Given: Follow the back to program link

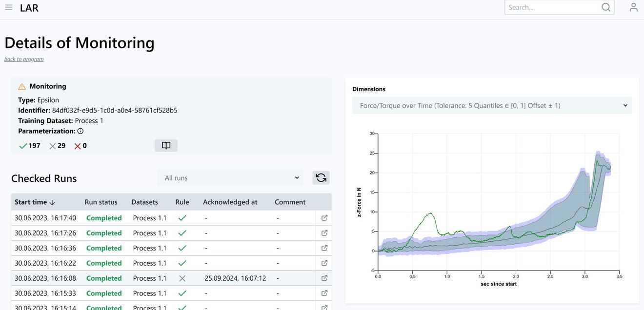Looking at the screenshot, I should point(24,59).
